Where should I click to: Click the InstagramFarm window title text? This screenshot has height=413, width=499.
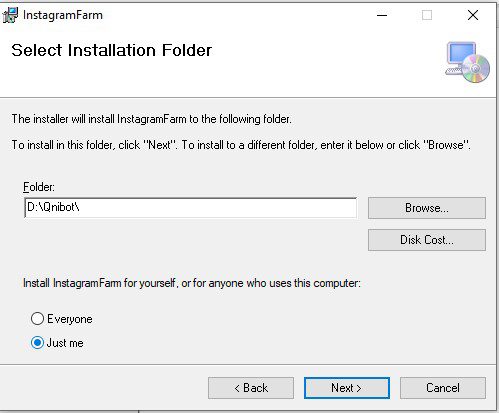tap(63, 15)
